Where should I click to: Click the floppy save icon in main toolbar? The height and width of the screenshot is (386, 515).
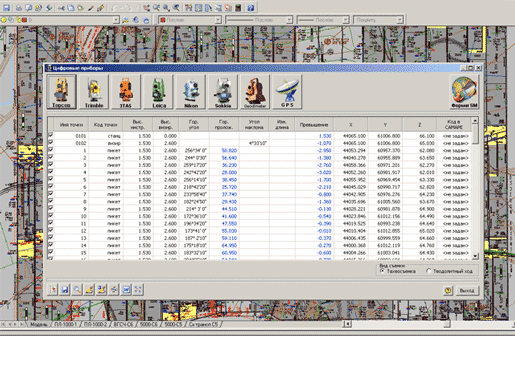coord(6,7)
